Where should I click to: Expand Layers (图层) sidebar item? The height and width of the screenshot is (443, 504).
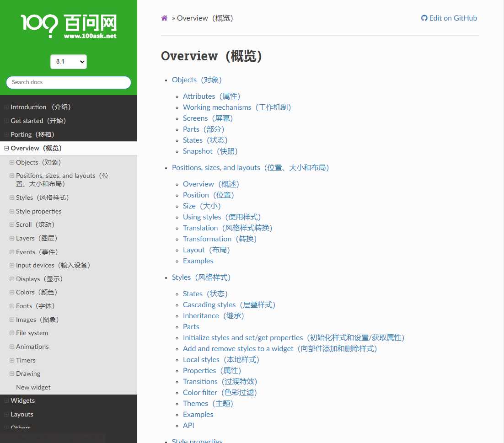(12, 238)
